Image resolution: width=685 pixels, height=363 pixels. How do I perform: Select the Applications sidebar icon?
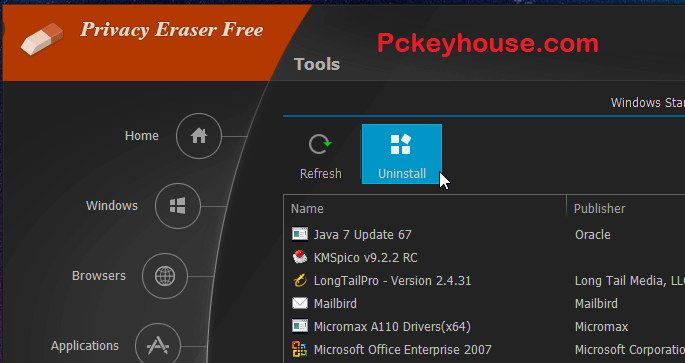[158, 346]
